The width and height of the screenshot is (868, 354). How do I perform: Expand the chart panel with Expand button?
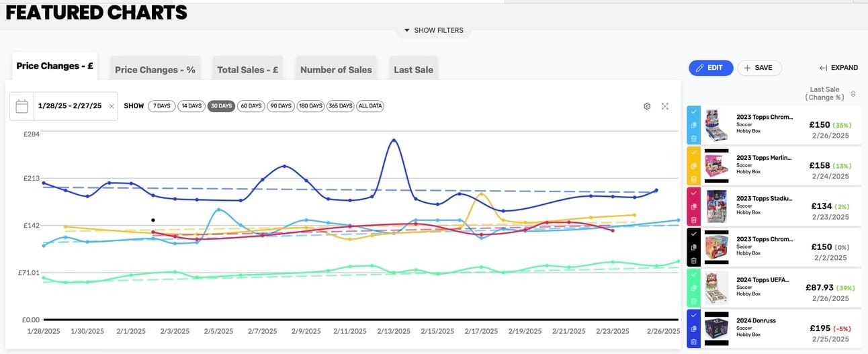(838, 68)
